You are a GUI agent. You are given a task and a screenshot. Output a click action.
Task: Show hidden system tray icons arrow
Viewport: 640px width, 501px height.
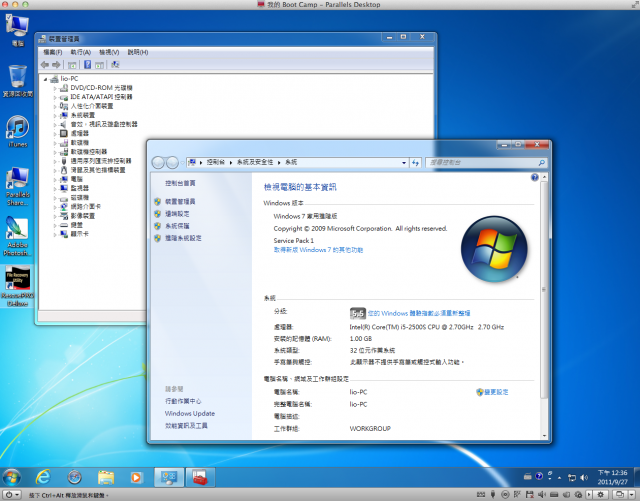coord(559,477)
